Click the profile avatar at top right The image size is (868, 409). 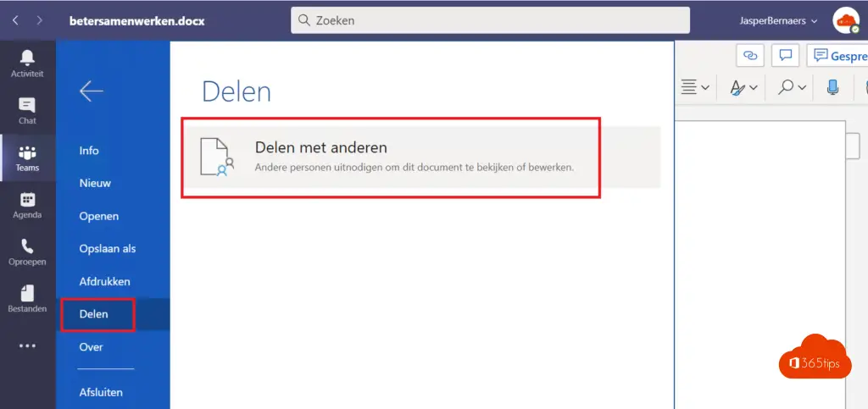[845, 21]
